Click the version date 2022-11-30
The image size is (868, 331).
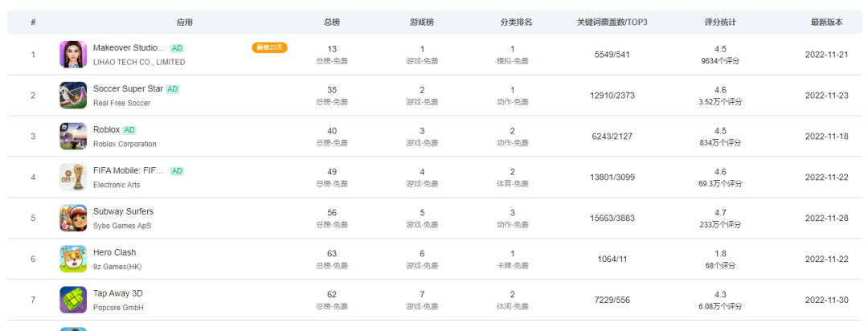click(x=826, y=300)
